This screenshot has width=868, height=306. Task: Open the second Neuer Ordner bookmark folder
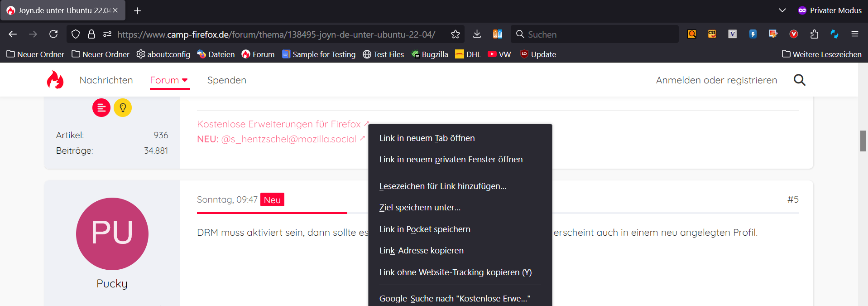pyautogui.click(x=101, y=54)
